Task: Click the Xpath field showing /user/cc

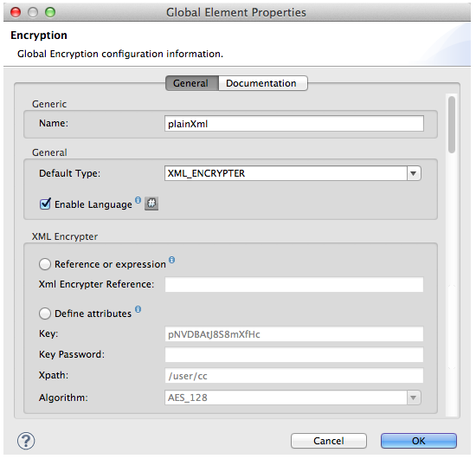Action: click(x=294, y=376)
